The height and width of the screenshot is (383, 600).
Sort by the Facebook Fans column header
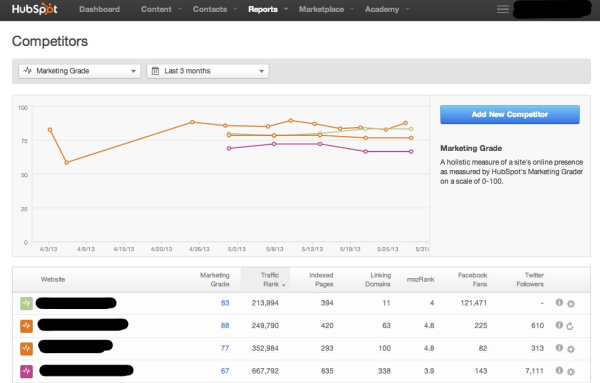pos(473,280)
